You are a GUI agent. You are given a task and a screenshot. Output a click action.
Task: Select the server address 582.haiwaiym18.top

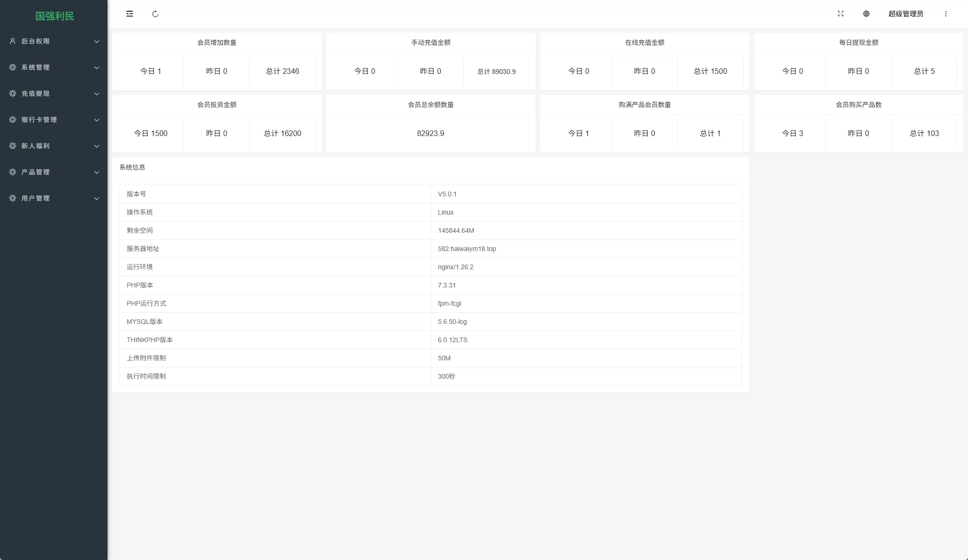(x=466, y=249)
